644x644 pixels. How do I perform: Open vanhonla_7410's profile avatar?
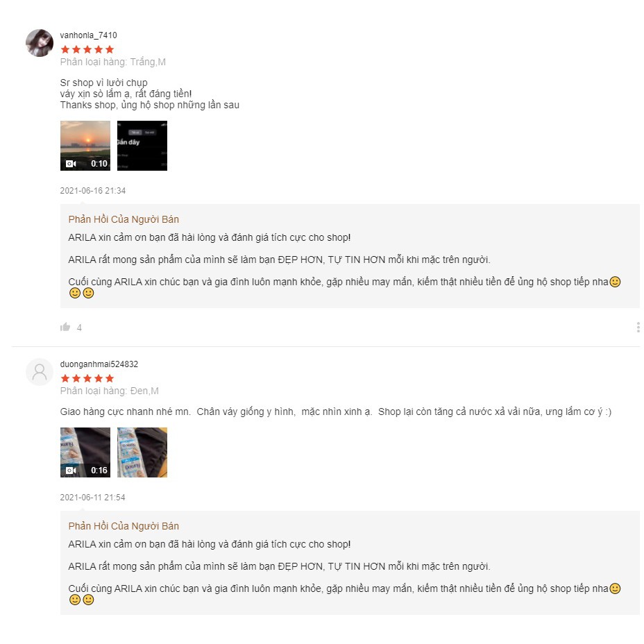tap(40, 43)
